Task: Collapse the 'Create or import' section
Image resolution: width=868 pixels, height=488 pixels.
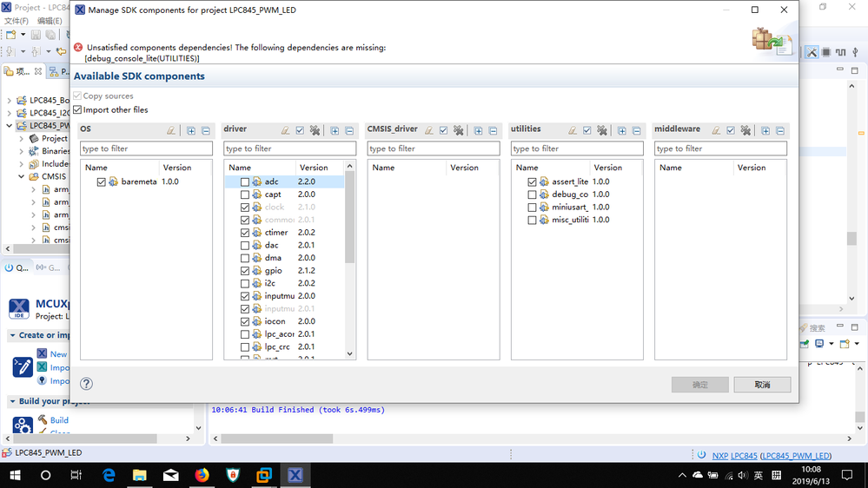Action: (12, 335)
